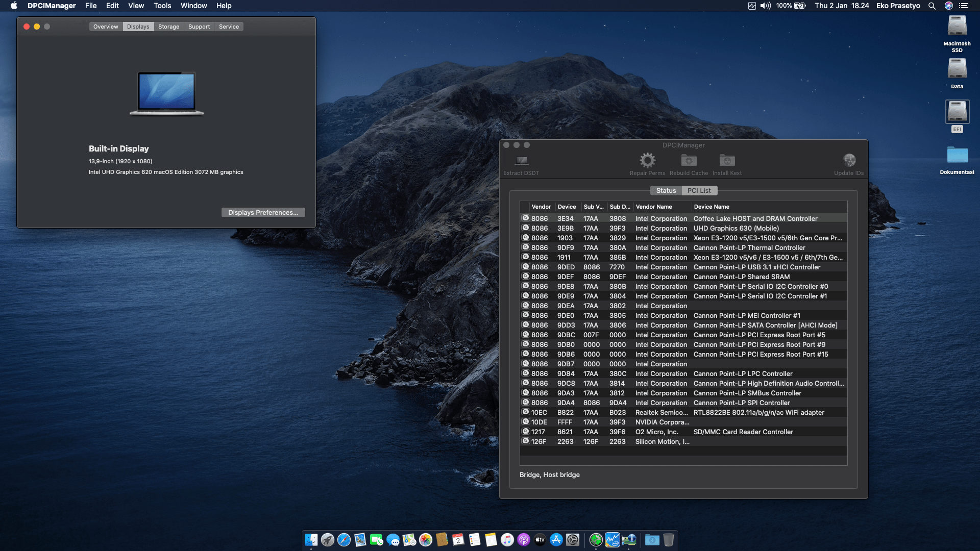
Task: Open Reminders from the Dock
Action: [475, 540]
